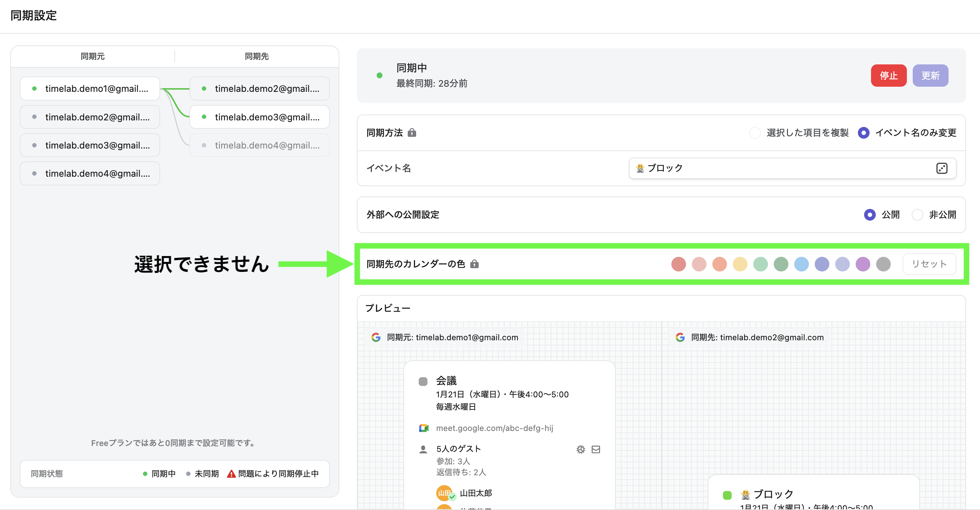This screenshot has height=510, width=980.
Task: Click the Google Meet icon in the preview
Action: pyautogui.click(x=423, y=428)
